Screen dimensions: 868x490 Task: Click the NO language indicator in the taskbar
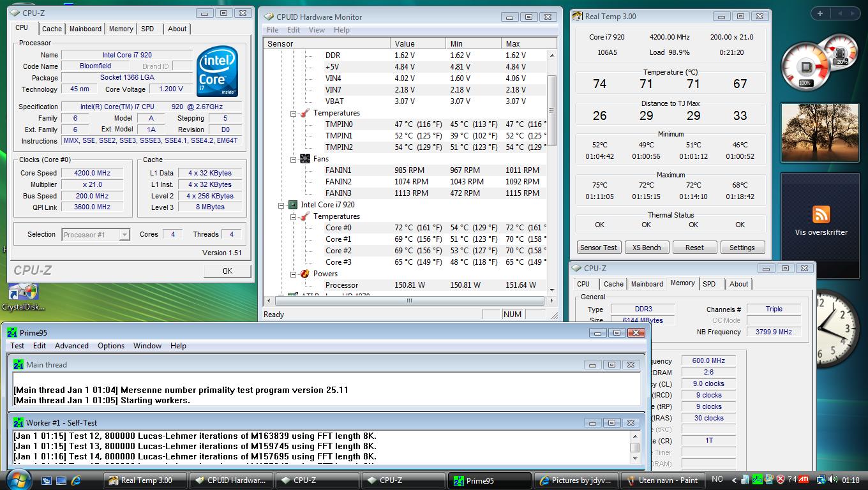click(717, 479)
